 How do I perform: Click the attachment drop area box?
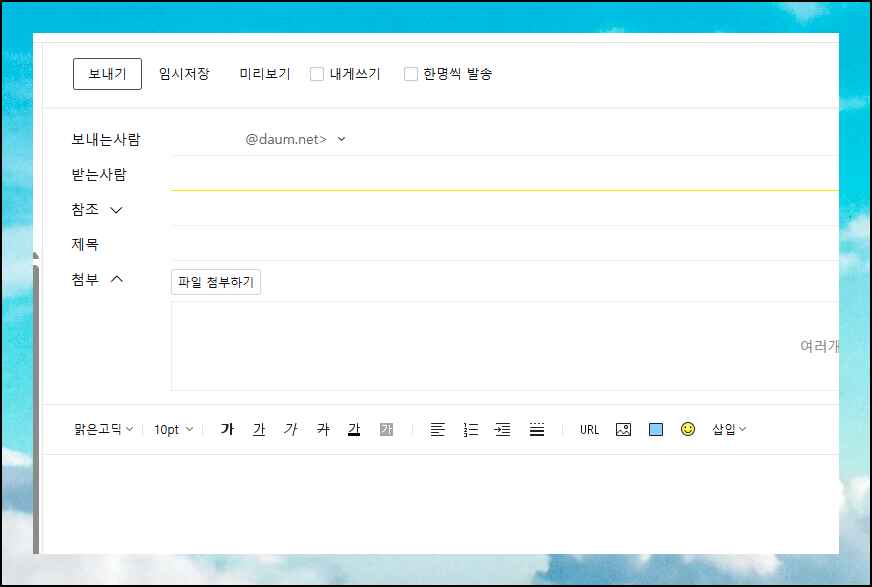504,346
